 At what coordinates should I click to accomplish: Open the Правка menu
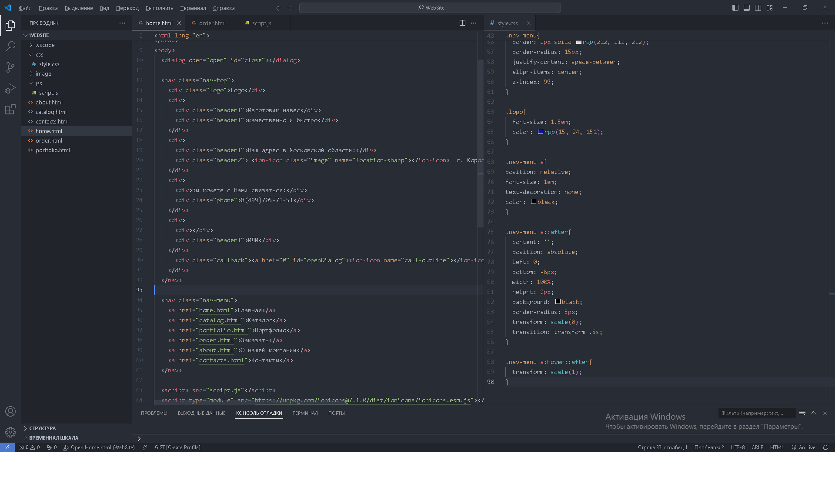(48, 8)
